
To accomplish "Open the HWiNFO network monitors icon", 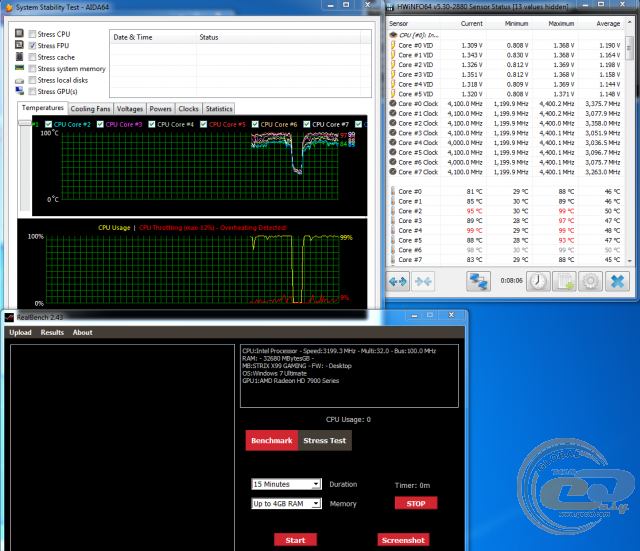I will [x=478, y=281].
